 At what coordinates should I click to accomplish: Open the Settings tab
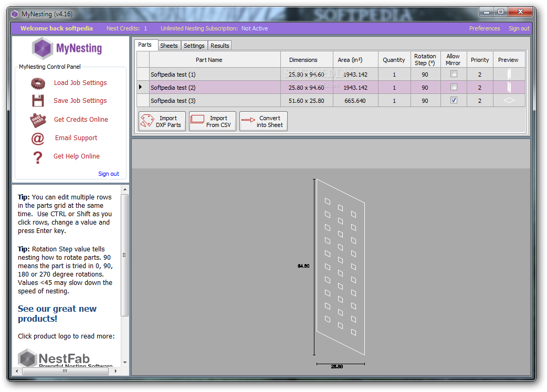[x=194, y=46]
